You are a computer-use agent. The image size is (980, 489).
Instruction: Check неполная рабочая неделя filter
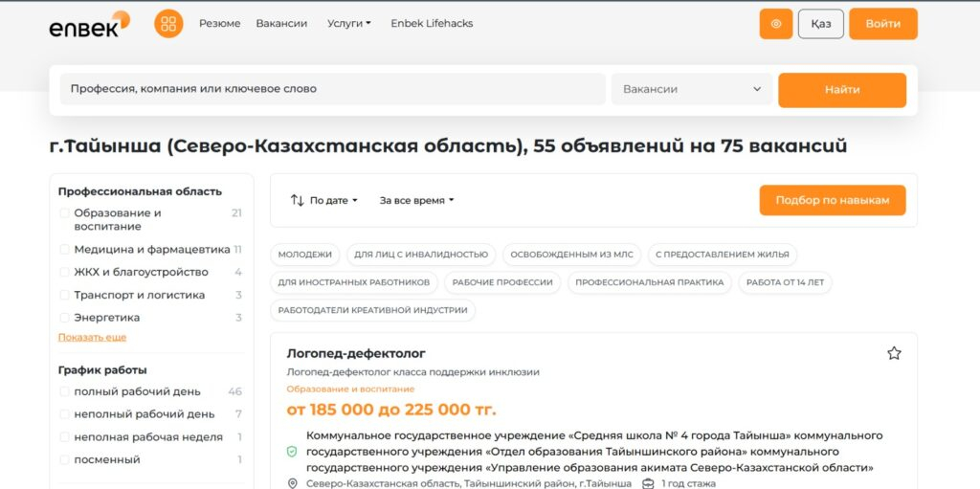64,437
